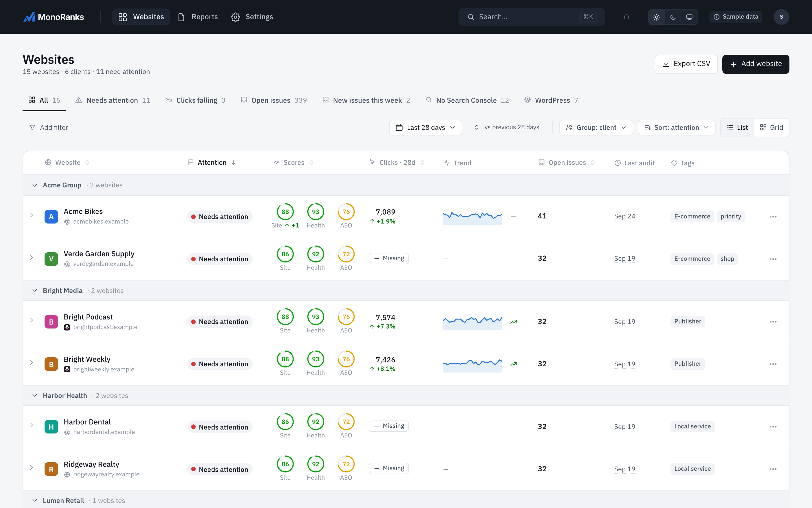Viewport: 812px width, 508px height.
Task: Select the No Search Console tab
Action: 467,100
